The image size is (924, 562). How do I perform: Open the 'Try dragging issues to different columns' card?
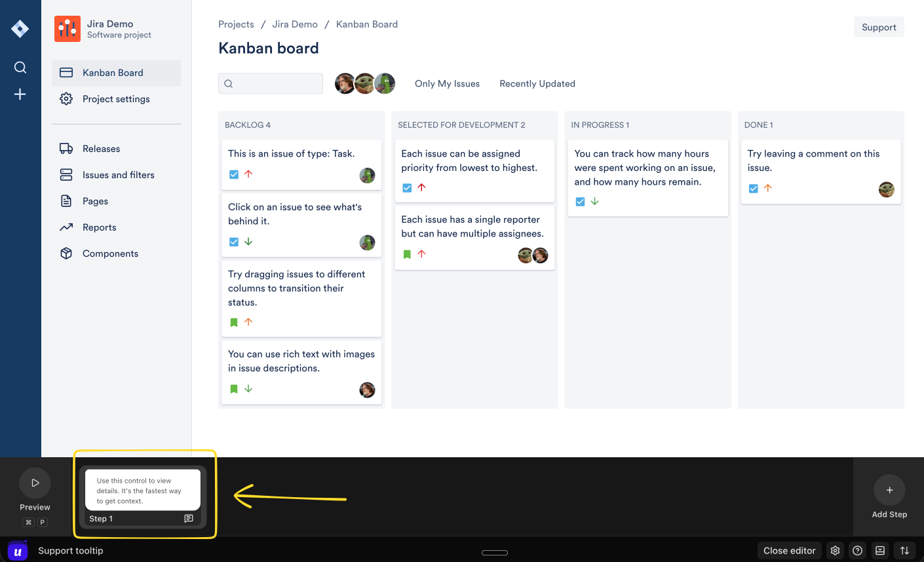pyautogui.click(x=301, y=298)
